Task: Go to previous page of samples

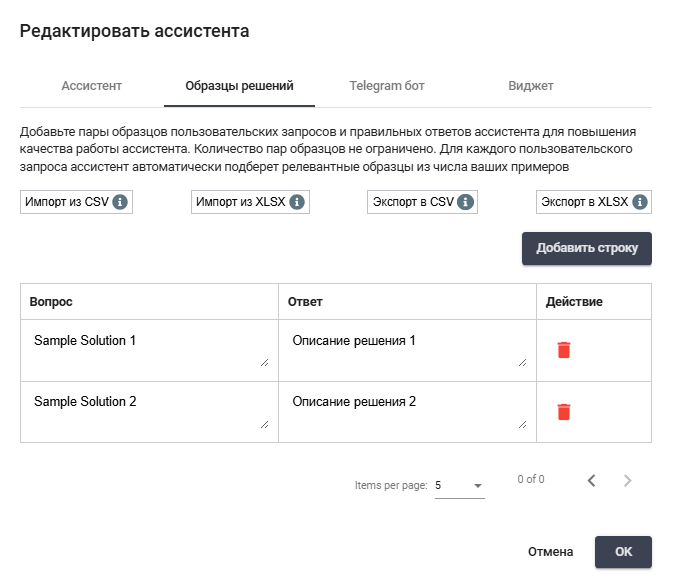Action: coord(591,481)
